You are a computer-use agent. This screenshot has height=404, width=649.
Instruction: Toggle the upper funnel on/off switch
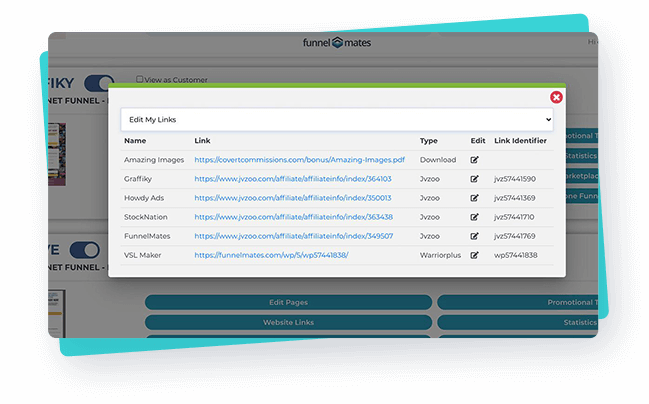tap(99, 83)
